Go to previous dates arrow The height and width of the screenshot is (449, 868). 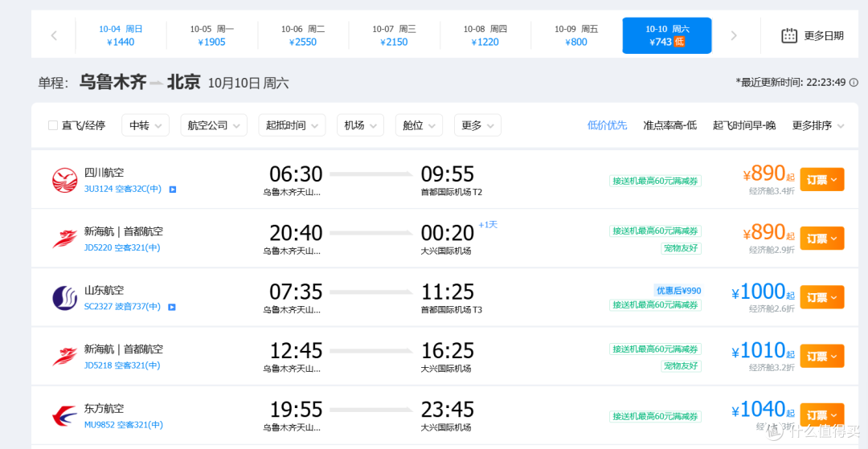click(x=54, y=36)
